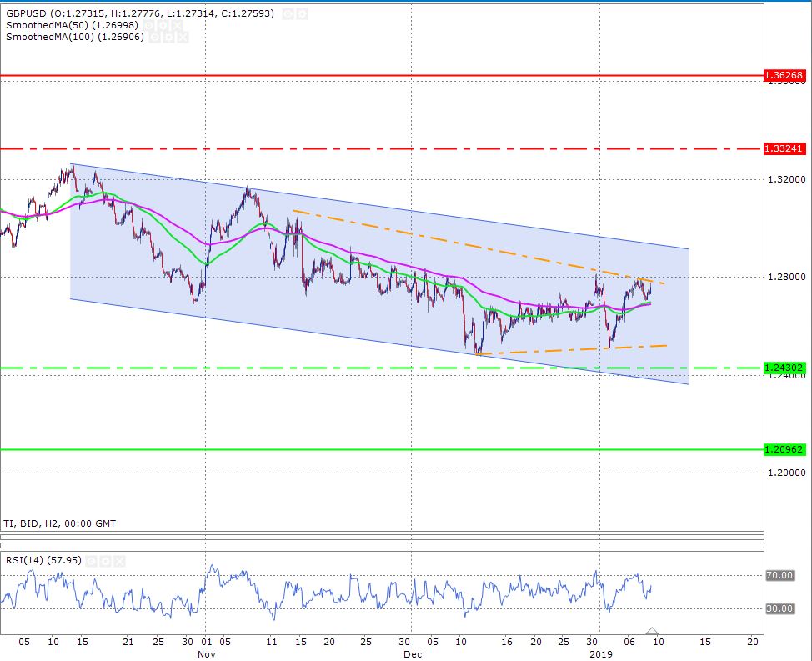Viewport: 812px width, 661px height.
Task: Click the triangle marker on time axis
Action: tap(652, 631)
